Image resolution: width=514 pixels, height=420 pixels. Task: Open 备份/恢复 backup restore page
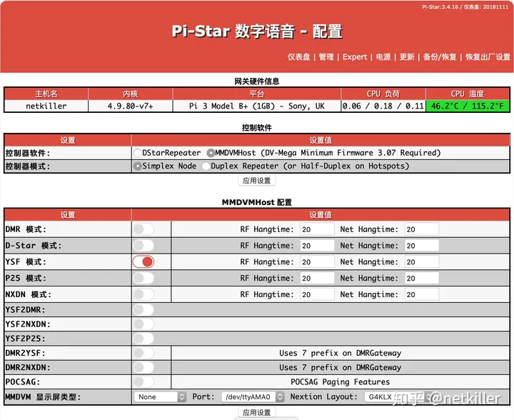(440, 57)
